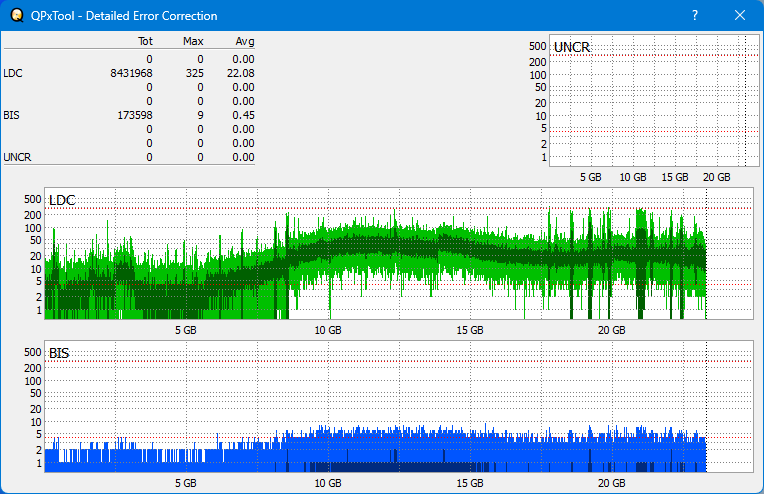Screen dimensions: 764x494
Task: Open the help question mark button
Action: (695, 16)
